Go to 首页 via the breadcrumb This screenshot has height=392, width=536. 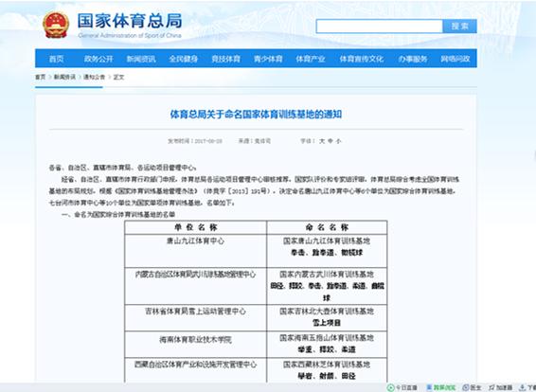pyautogui.click(x=41, y=78)
